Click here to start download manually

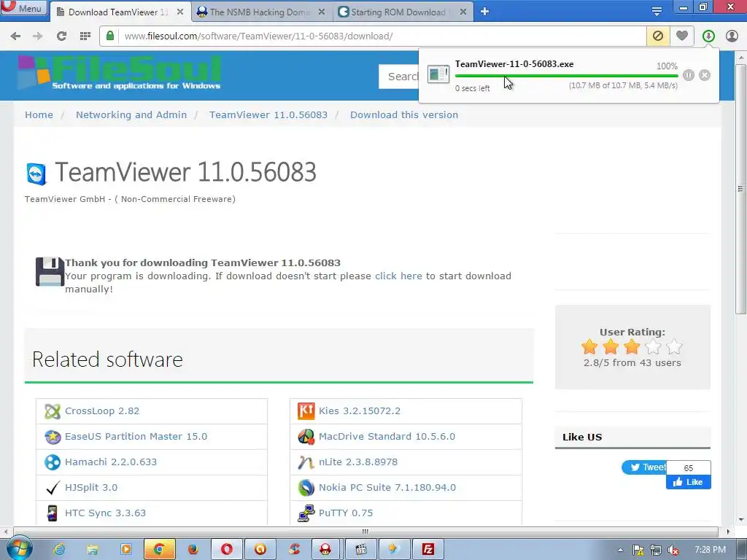[x=398, y=276]
